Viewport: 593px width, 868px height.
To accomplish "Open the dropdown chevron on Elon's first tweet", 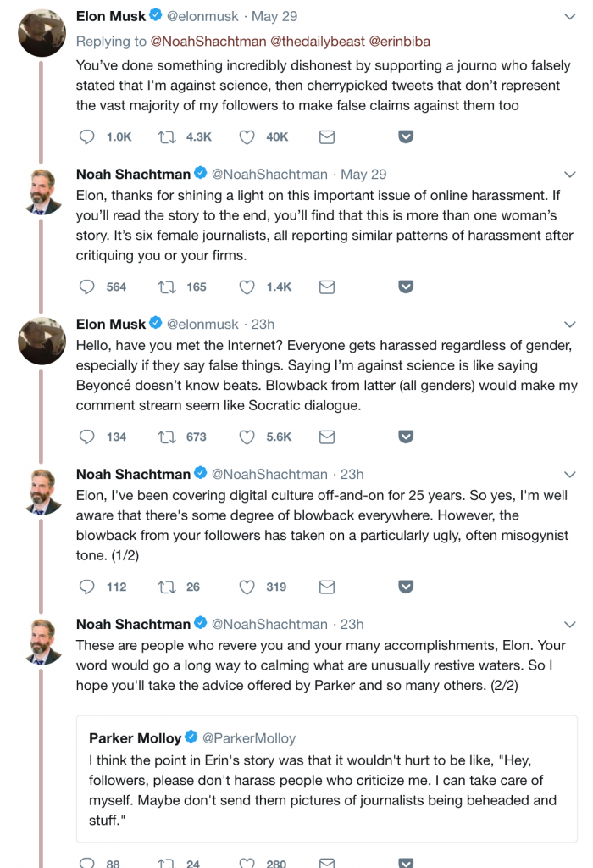I will (x=570, y=17).
